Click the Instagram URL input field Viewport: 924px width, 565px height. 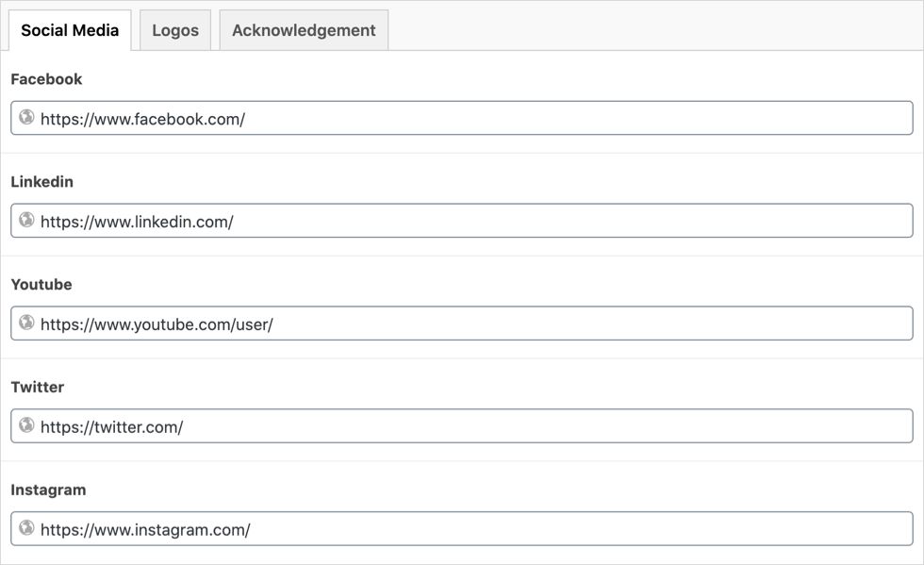(377, 529)
